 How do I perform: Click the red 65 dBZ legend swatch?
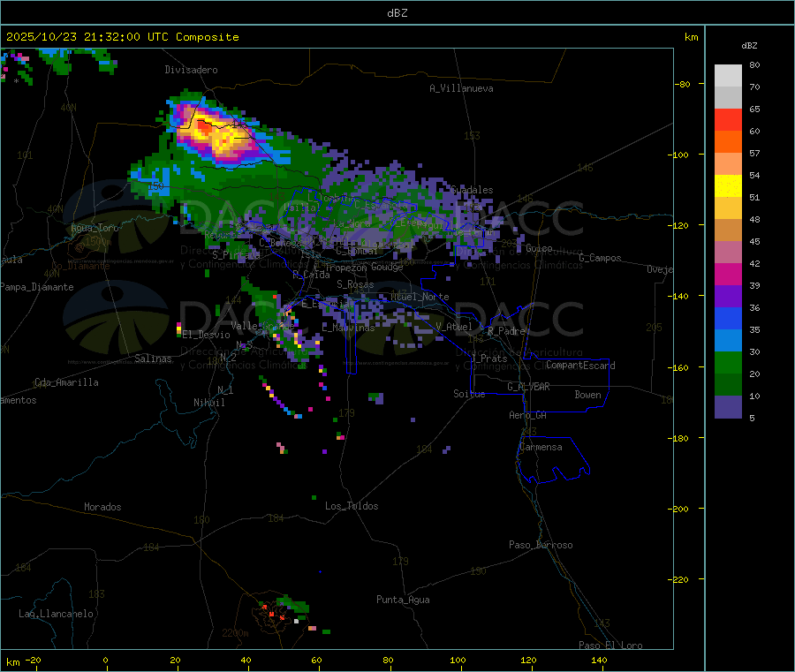coord(728,119)
